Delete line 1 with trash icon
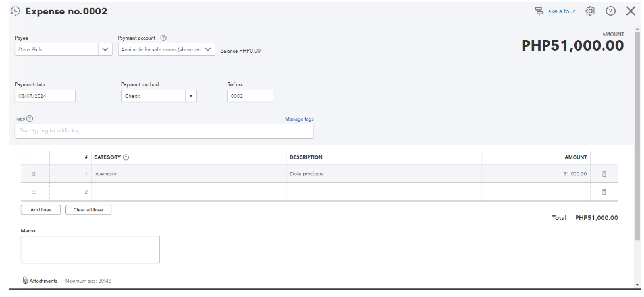Screen dimensions: 644x297 (604, 174)
